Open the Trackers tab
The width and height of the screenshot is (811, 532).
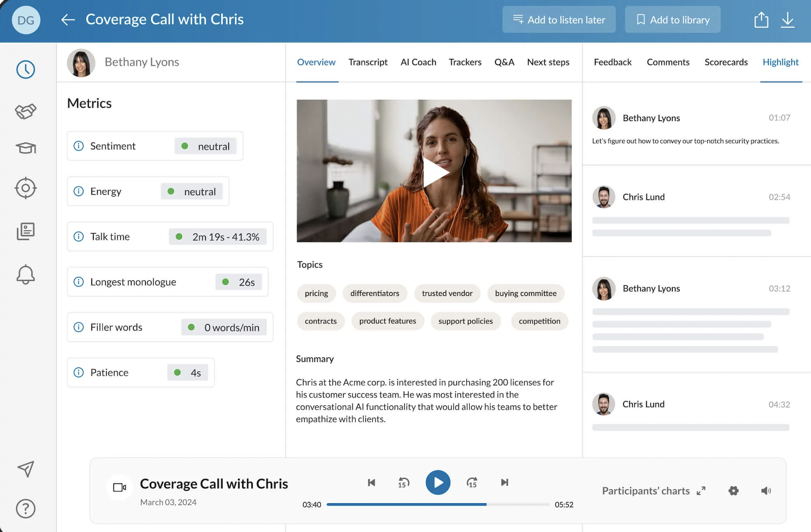coord(465,62)
